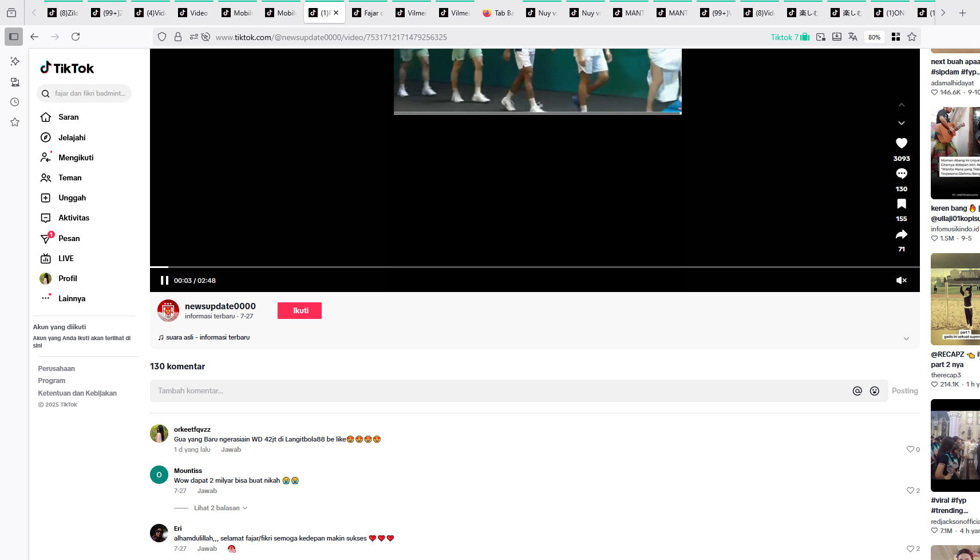Open browser history sidebar icon
Screen dimensions: 980x560
tap(15, 102)
